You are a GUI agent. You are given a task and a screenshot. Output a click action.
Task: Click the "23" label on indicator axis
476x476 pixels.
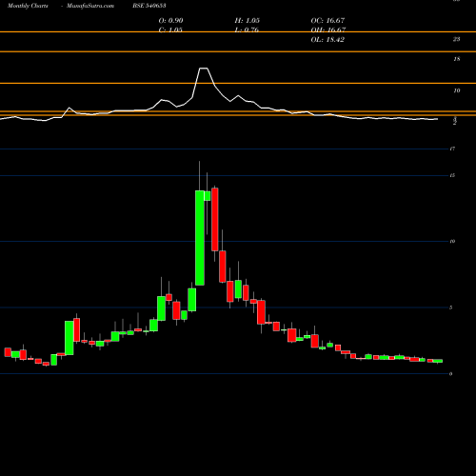(x=456, y=39)
